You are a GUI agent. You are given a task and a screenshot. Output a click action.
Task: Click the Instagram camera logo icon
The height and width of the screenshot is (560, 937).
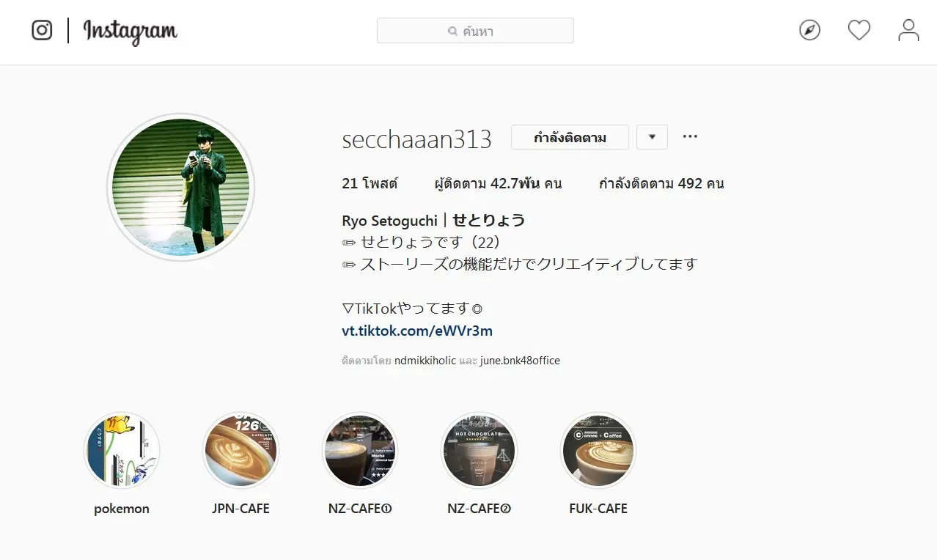coord(42,30)
